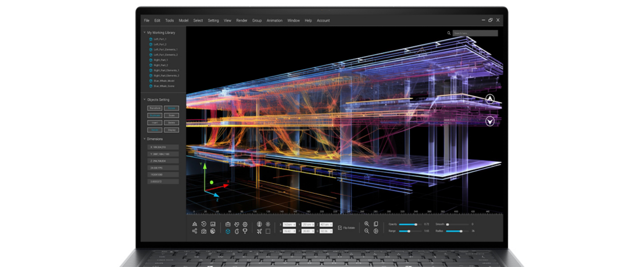Collapse the My Working Library section
The width and height of the screenshot is (644, 267).
tap(144, 33)
